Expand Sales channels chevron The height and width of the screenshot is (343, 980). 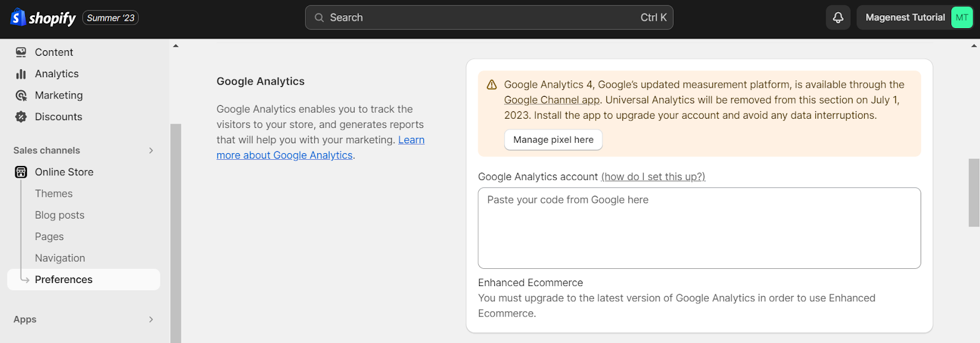(x=151, y=151)
